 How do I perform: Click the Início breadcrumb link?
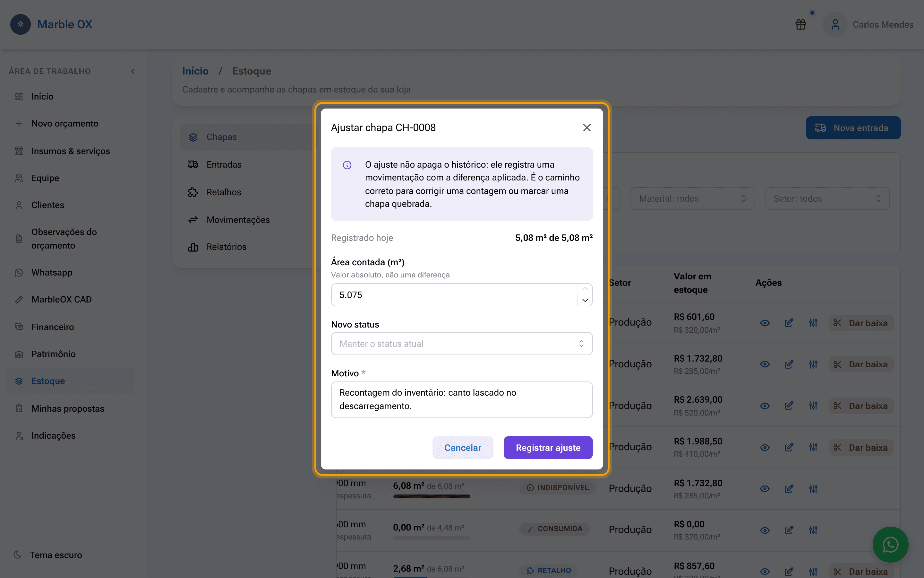coord(195,71)
